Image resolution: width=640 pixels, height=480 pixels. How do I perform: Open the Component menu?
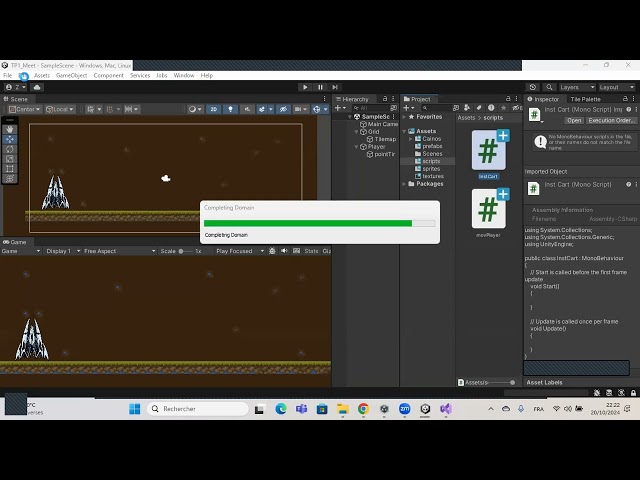[108, 76]
